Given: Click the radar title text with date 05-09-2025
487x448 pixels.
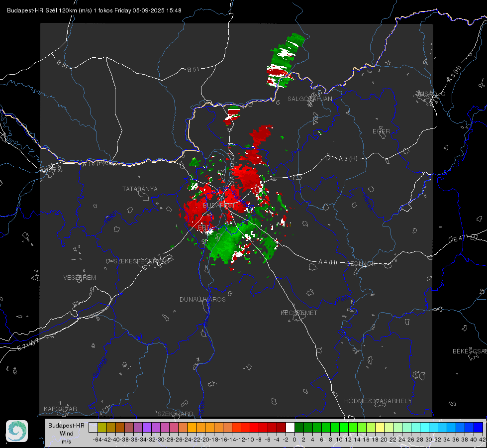Looking at the screenshot, I should 94,10.
